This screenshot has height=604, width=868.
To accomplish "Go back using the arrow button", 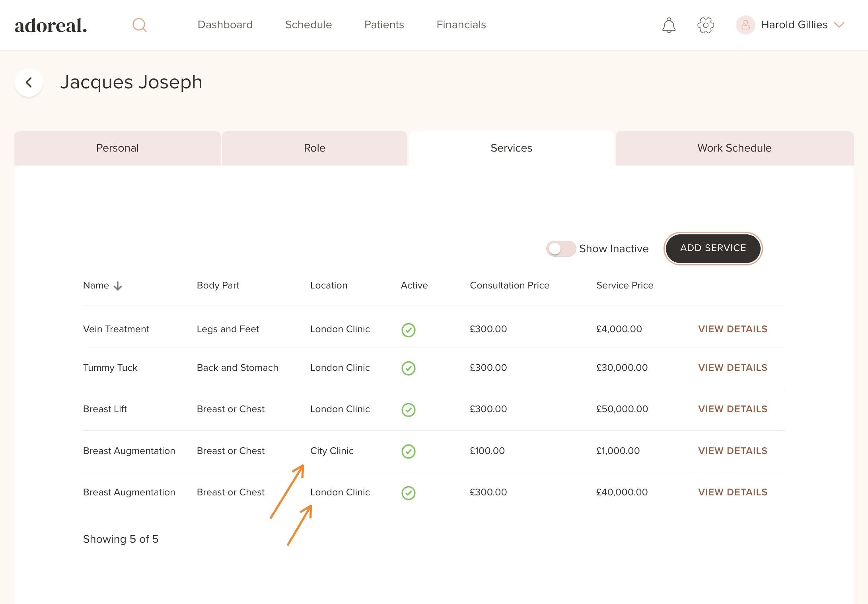I will (29, 82).
